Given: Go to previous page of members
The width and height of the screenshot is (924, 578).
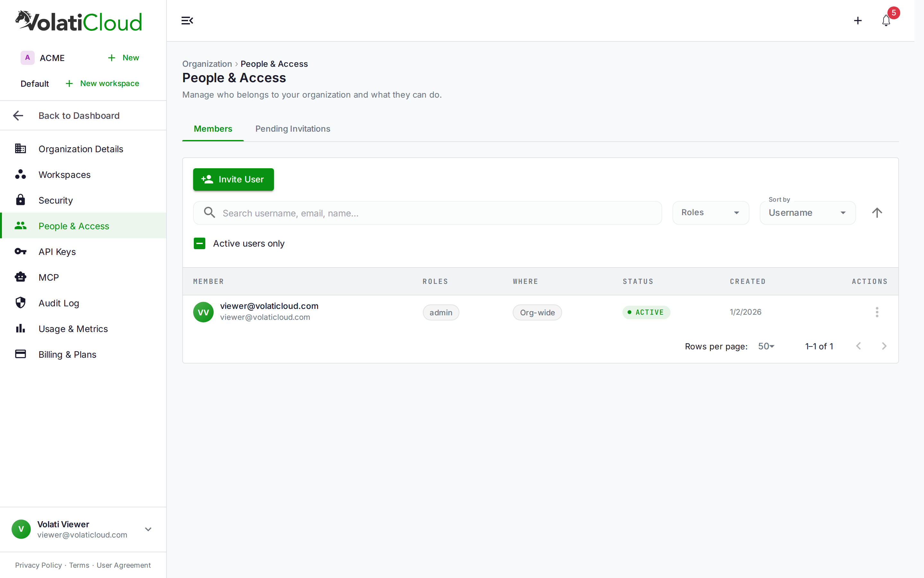Looking at the screenshot, I should point(859,346).
